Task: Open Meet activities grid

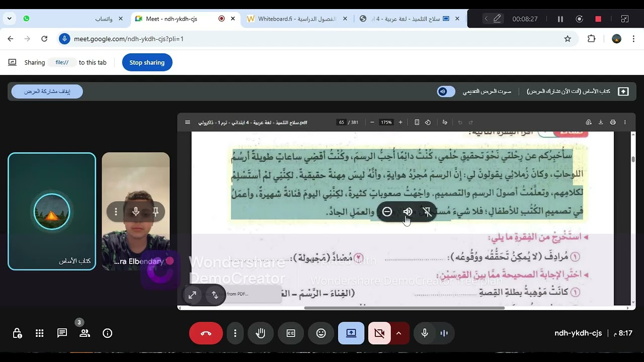Action: [40, 333]
